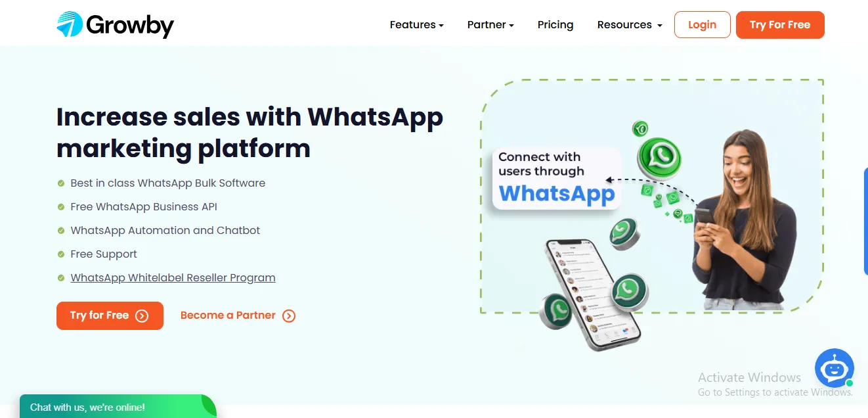
Task: Click the small WhatsApp icon atop the illustration
Action: (x=640, y=128)
